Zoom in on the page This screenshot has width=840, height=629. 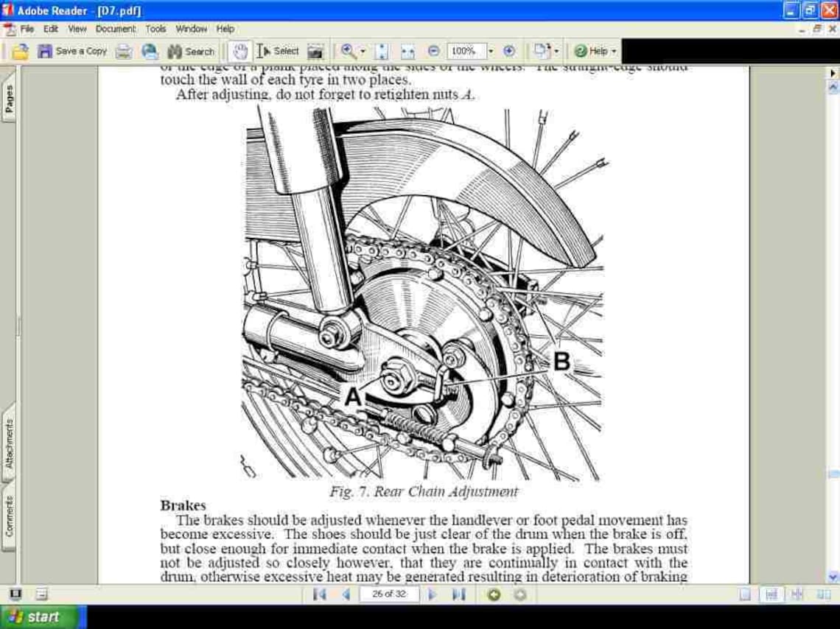click(508, 51)
